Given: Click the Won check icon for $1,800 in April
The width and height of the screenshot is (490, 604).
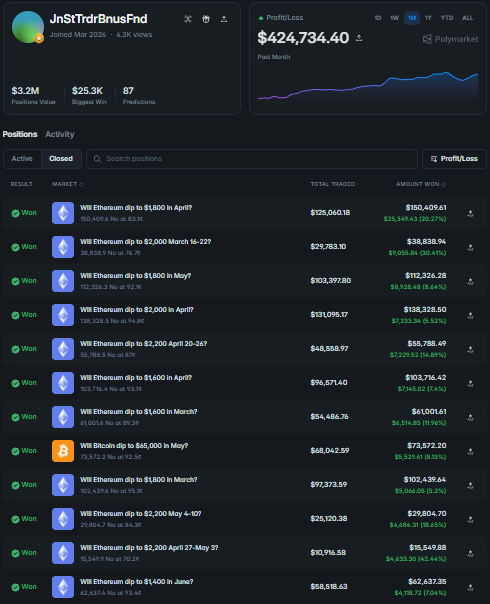Looking at the screenshot, I should (x=15, y=213).
